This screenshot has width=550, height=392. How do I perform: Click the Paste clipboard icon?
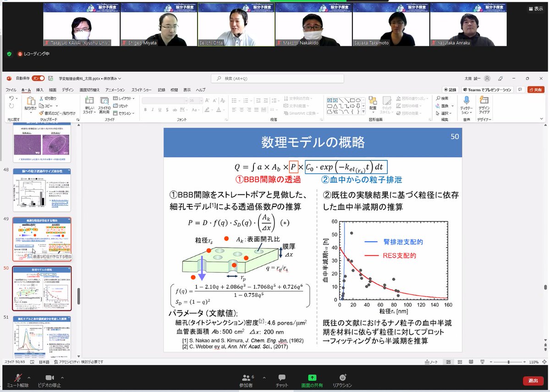tap(31, 101)
